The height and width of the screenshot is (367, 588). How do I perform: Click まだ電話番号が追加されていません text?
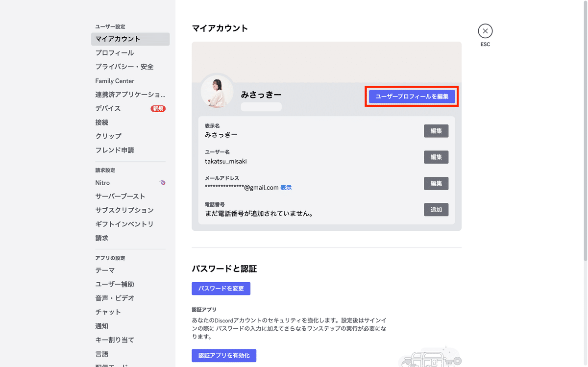259,214
